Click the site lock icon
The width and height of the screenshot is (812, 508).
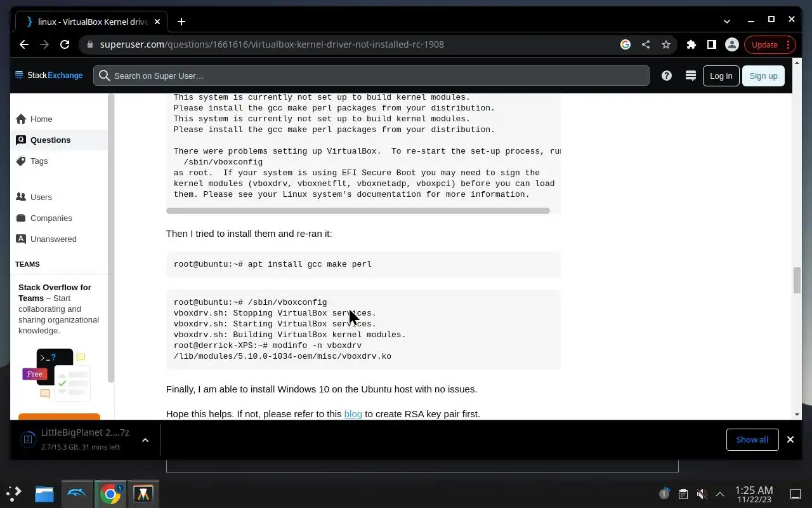89,44
